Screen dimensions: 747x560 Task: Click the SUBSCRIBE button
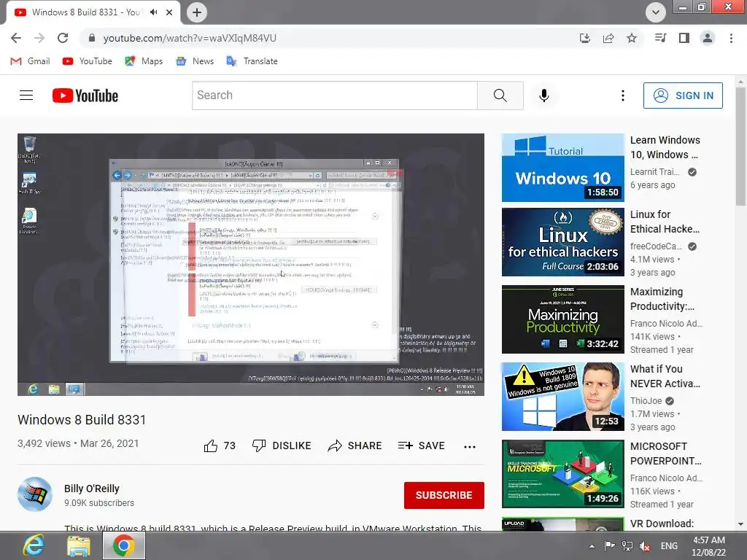click(x=444, y=495)
